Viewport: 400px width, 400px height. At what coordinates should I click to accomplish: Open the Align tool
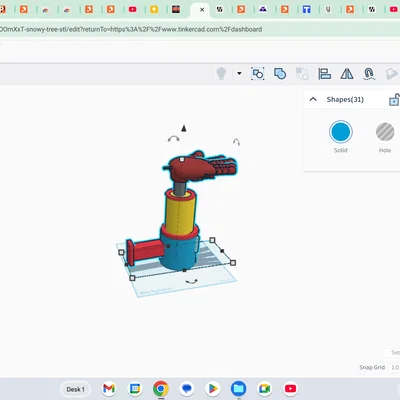(324, 74)
